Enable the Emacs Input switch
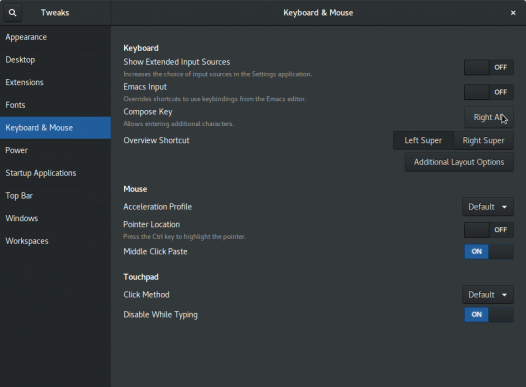This screenshot has height=387, width=526. coord(489,92)
